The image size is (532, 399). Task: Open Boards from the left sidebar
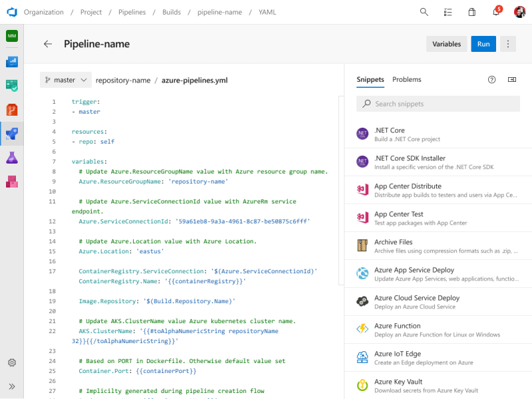12,85
